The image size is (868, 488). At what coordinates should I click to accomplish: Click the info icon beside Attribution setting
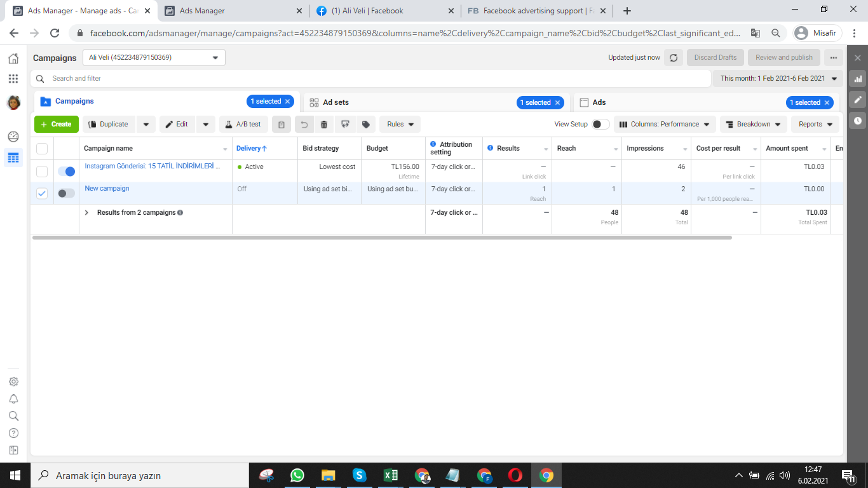433,144
